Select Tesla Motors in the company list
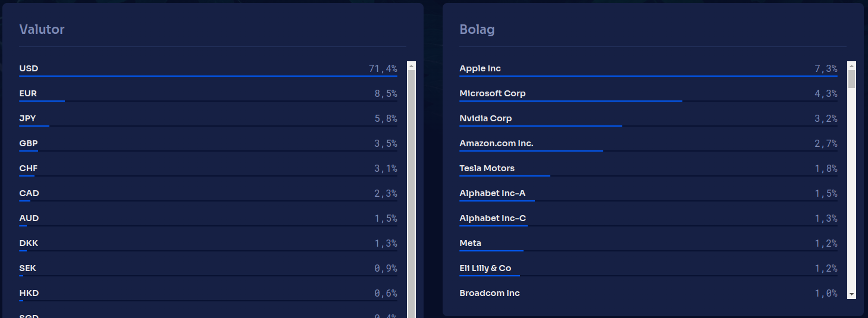868x318 pixels. pyautogui.click(x=487, y=168)
